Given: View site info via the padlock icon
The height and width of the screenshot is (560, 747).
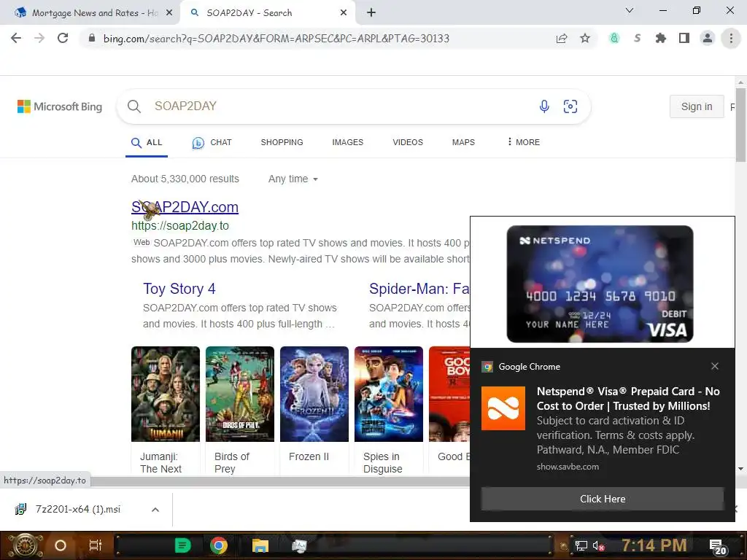Looking at the screenshot, I should click(92, 38).
